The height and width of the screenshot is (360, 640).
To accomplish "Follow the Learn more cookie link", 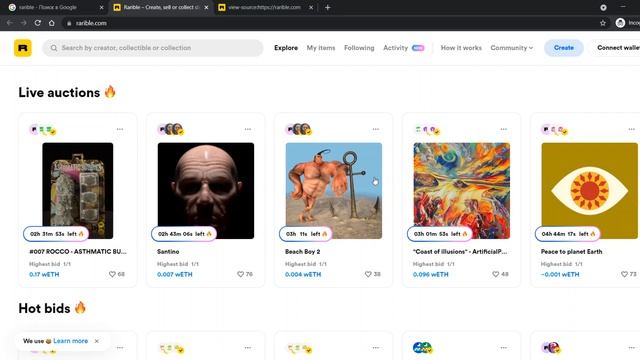I will [x=70, y=341].
